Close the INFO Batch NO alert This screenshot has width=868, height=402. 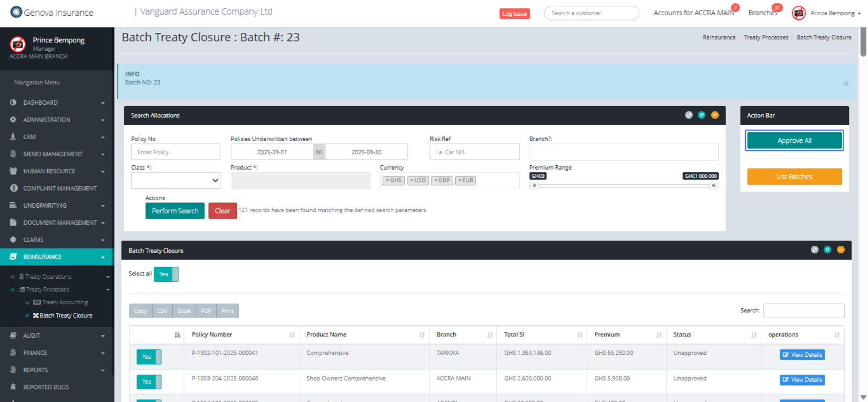(x=846, y=83)
